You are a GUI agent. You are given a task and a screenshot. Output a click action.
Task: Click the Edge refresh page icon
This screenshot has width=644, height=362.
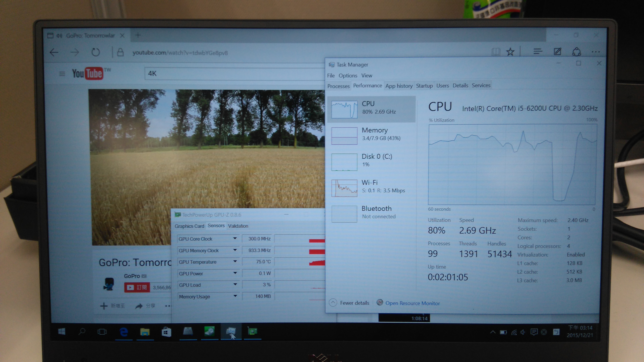point(95,53)
